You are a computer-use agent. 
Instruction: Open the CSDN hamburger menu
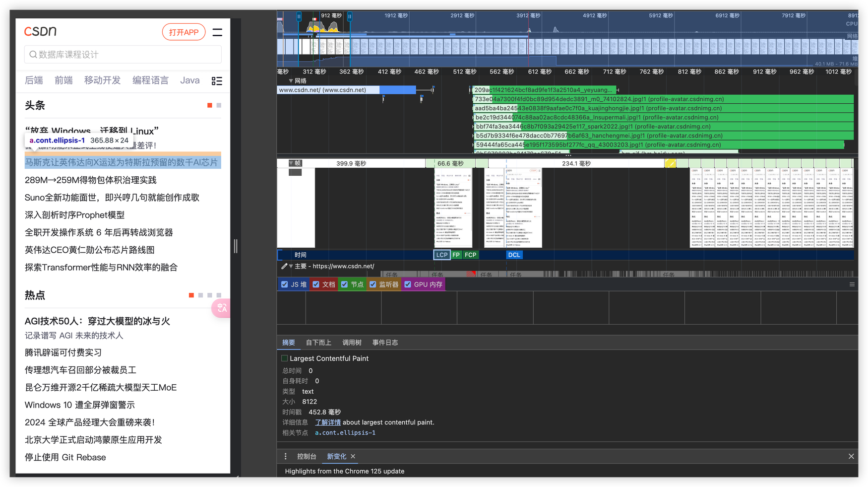point(217,32)
